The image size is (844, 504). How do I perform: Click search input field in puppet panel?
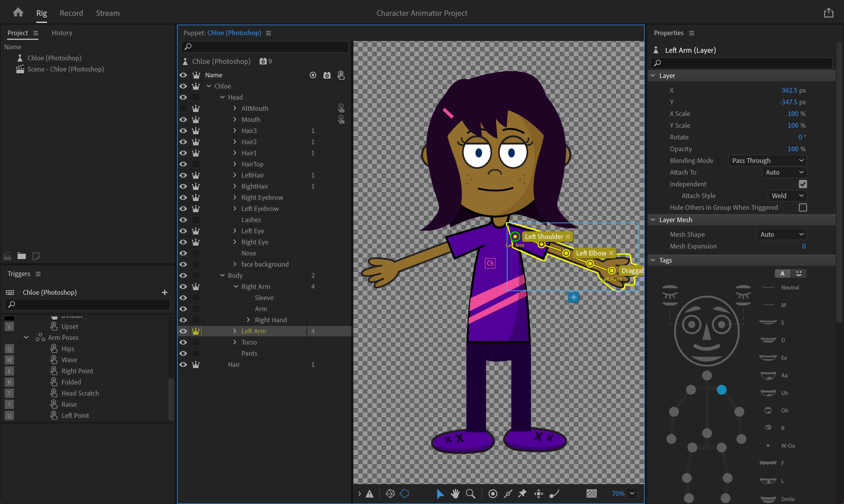click(x=265, y=47)
